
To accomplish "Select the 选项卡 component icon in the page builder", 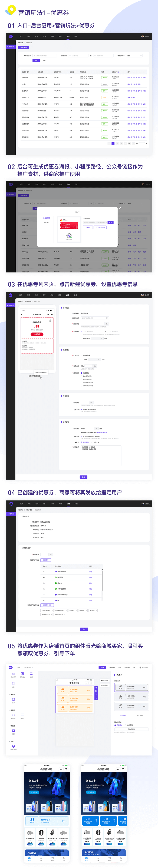I will (x=14, y=684).
